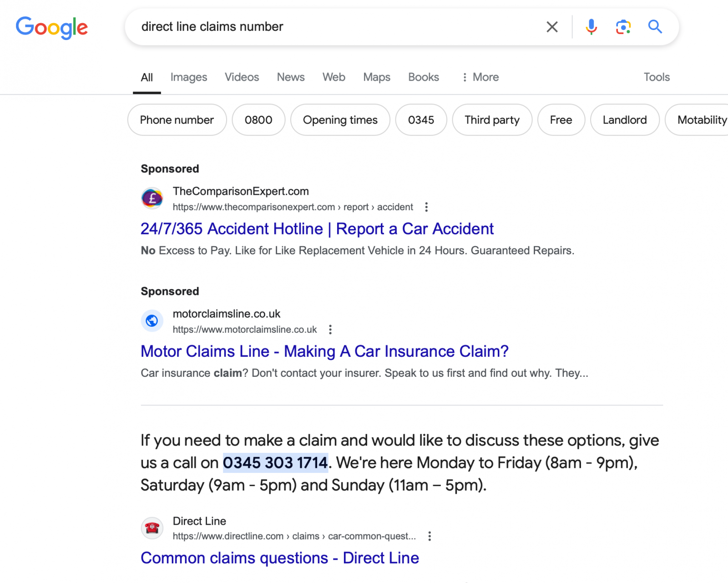
Task: Click into the search query field
Action: 337,27
